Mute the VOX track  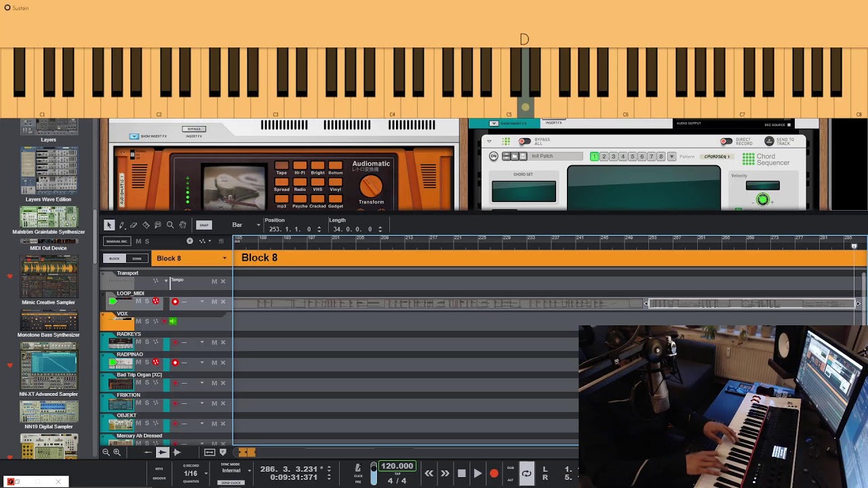pos(138,321)
